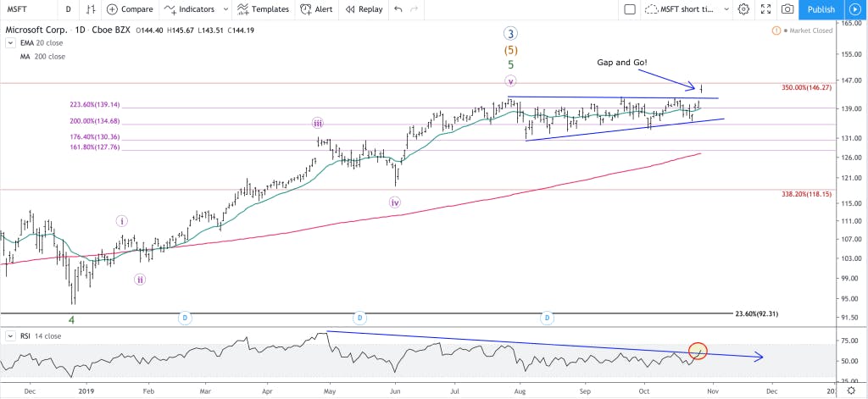Select the RSI 14 close legend
Viewport: 868px width, 399px height.
coord(39,336)
